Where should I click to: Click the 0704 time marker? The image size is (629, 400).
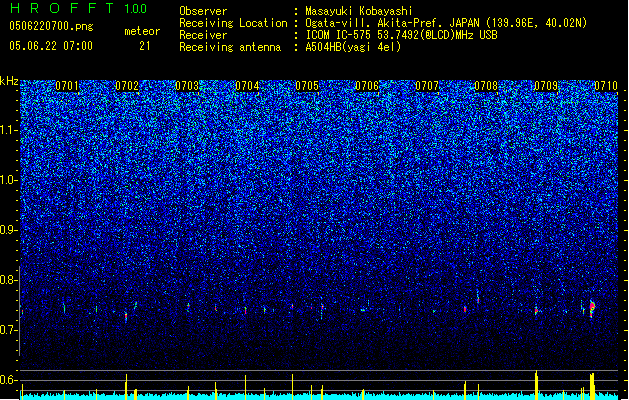tap(247, 86)
